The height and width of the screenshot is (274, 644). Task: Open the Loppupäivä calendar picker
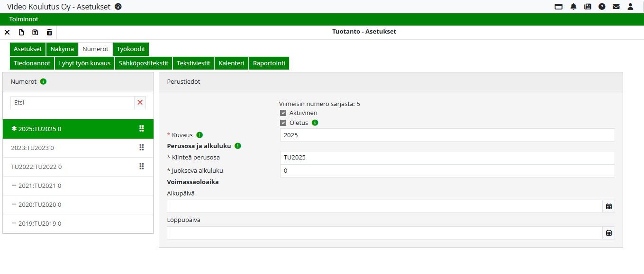609,233
